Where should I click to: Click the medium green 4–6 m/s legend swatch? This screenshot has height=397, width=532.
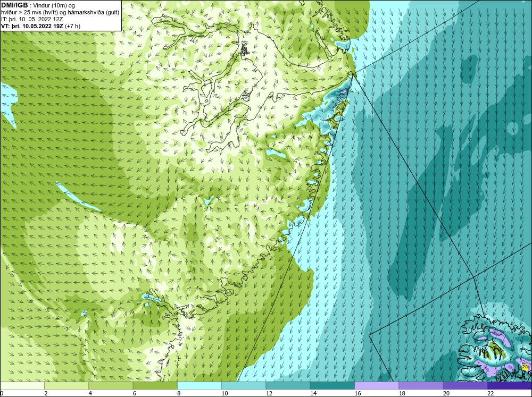pyautogui.click(x=111, y=385)
